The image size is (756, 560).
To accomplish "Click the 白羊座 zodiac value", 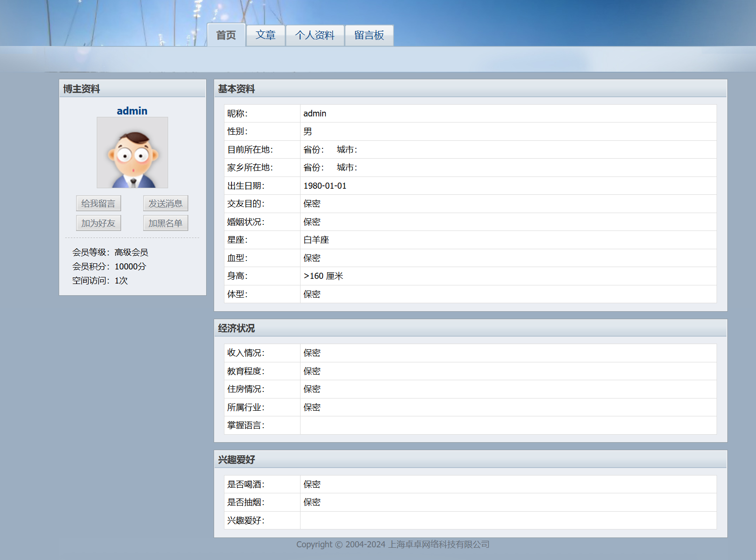I will click(316, 240).
